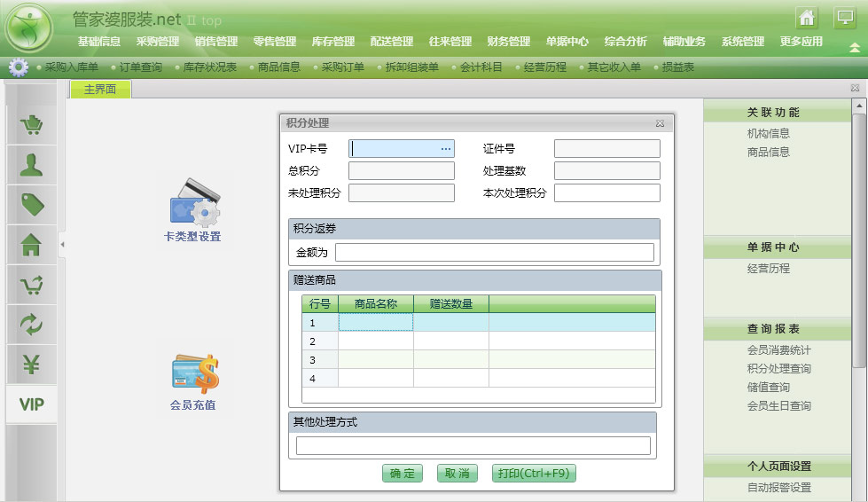
Task: Open the yen currency sidebar section
Action: [32, 364]
